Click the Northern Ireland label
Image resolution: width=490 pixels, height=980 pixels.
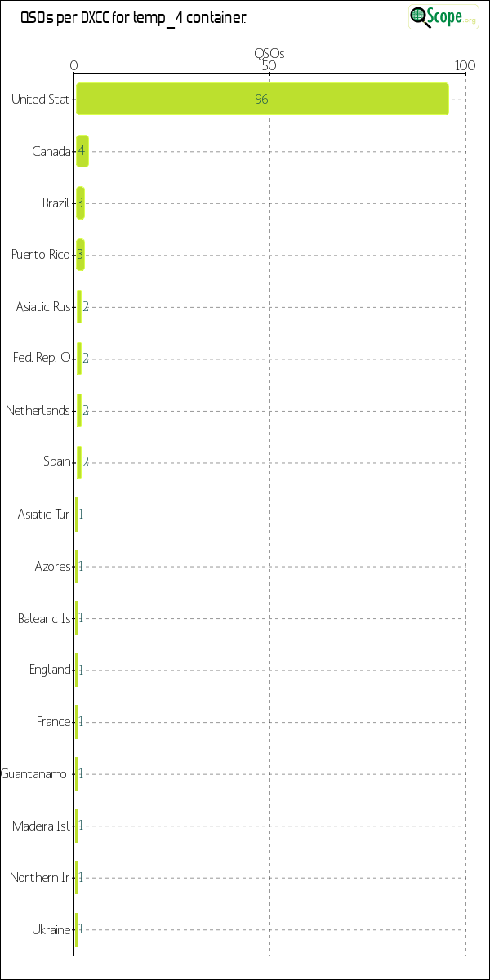coord(40,878)
